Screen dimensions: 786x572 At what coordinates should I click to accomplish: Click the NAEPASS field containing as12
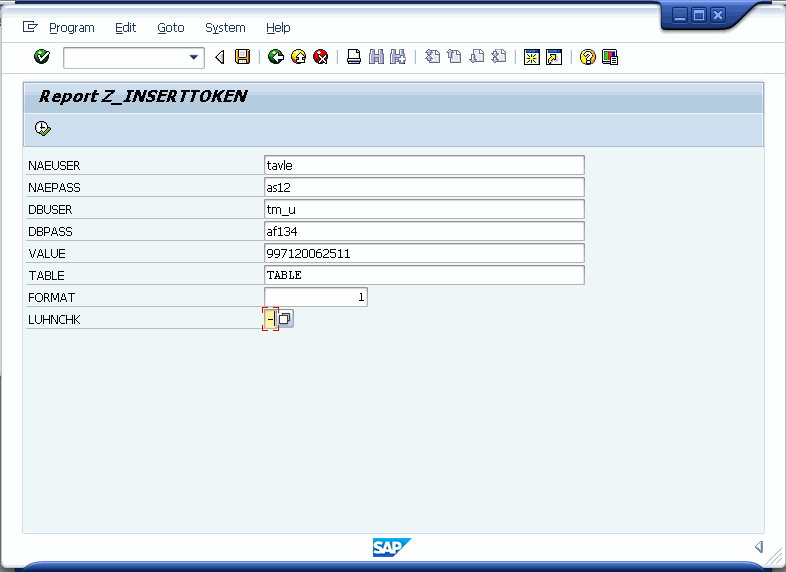(x=424, y=187)
